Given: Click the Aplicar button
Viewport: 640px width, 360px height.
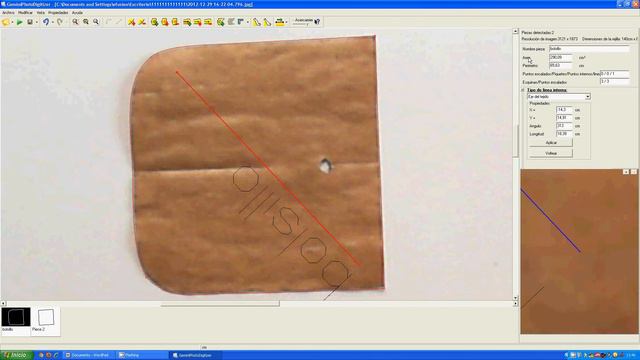Looking at the screenshot, I should point(551,143).
